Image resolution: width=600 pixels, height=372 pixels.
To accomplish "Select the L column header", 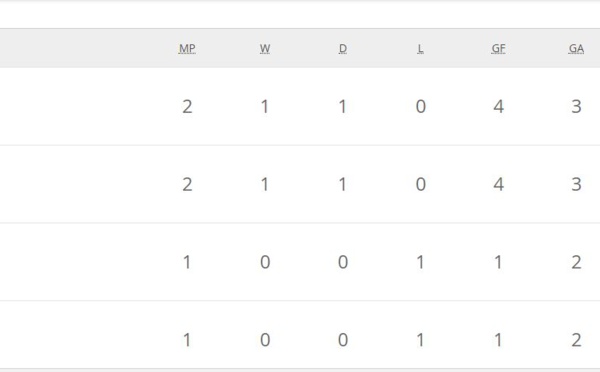I will pyautogui.click(x=421, y=49).
